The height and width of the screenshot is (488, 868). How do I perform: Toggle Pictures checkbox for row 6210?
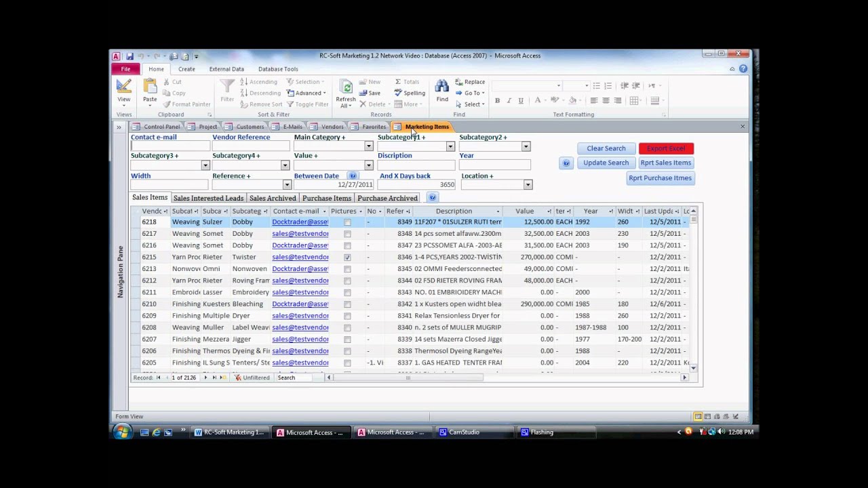[x=347, y=304]
